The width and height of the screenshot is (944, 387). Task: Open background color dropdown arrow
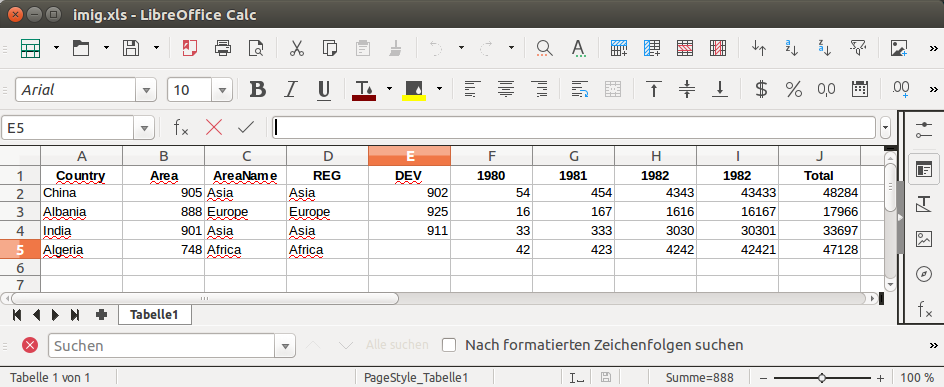click(439, 89)
